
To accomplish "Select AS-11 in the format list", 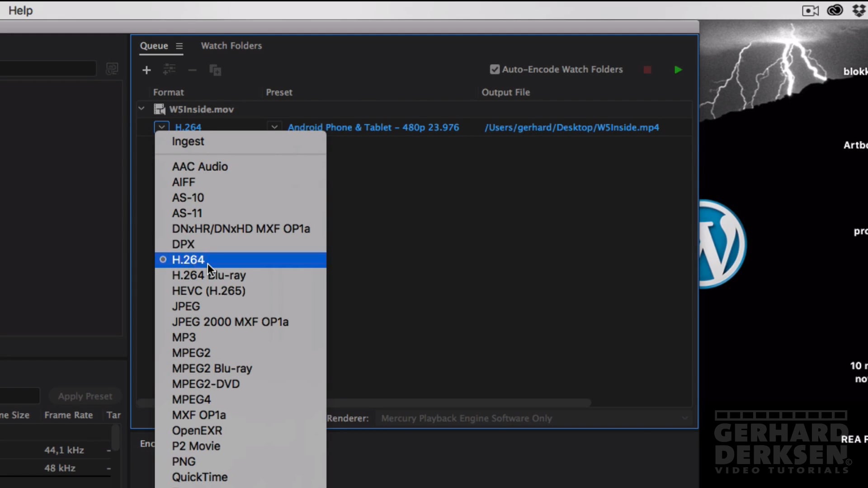I will point(241,213).
